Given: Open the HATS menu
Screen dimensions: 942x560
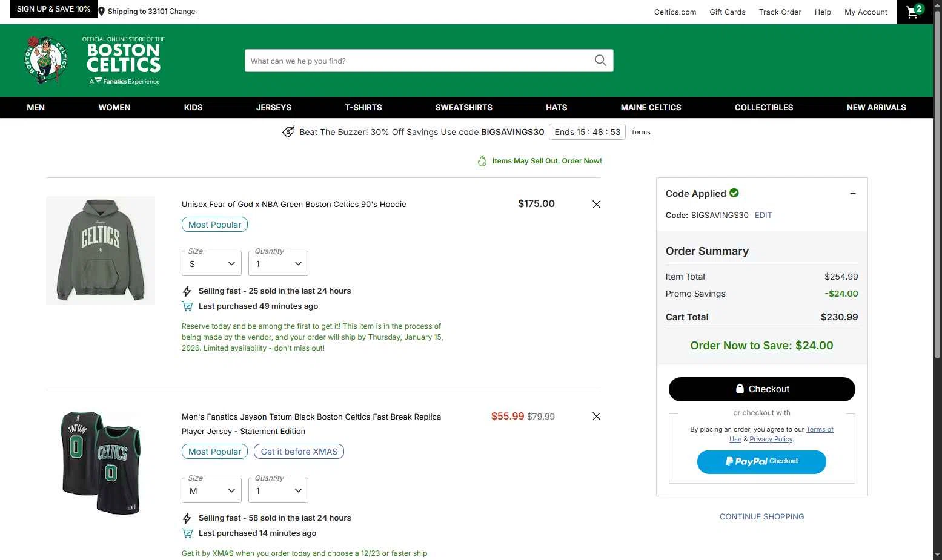Looking at the screenshot, I should coord(557,107).
